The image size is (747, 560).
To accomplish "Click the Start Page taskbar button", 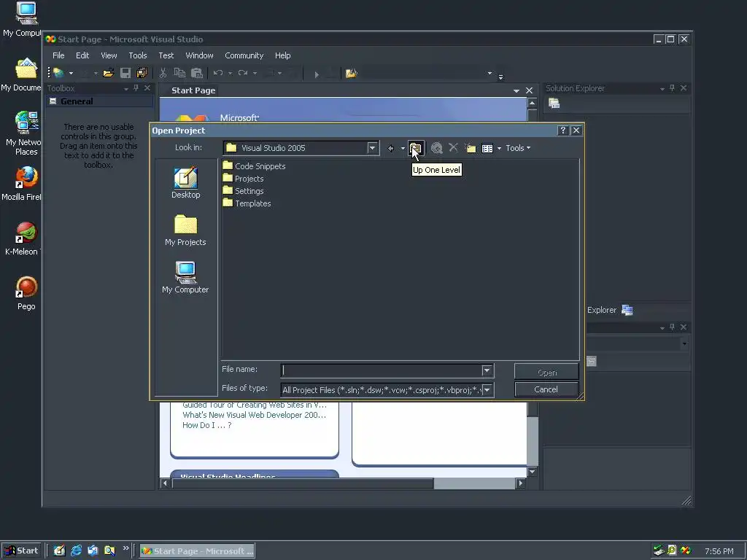I will click(197, 551).
